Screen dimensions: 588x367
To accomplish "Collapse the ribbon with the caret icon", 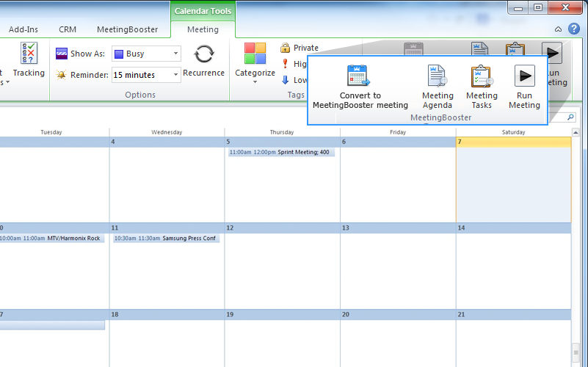I will click(558, 29).
